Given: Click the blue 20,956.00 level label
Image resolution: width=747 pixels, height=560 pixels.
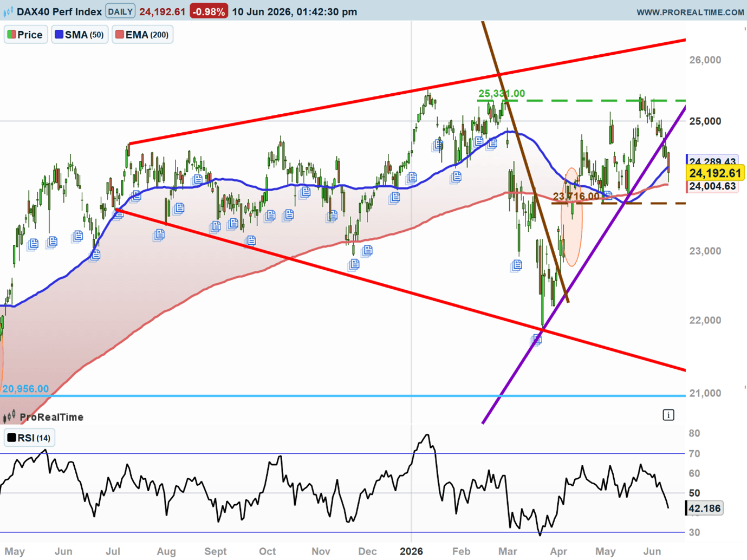Looking at the screenshot, I should 25,389.
